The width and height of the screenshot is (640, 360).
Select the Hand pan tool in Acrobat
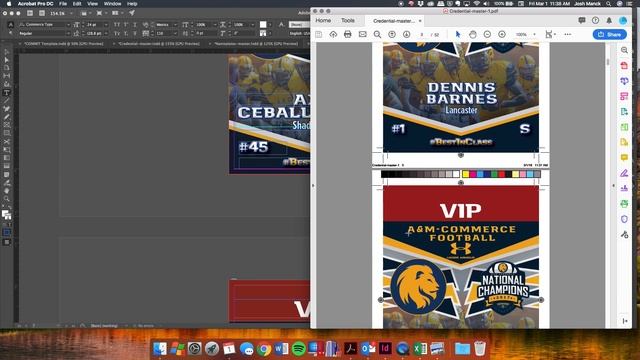point(473,34)
